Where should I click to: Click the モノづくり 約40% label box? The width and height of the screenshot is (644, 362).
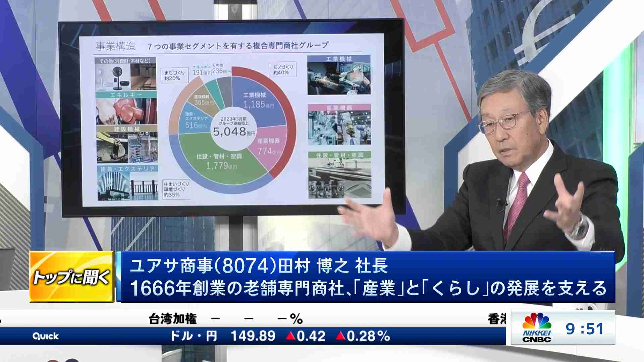[x=283, y=70]
